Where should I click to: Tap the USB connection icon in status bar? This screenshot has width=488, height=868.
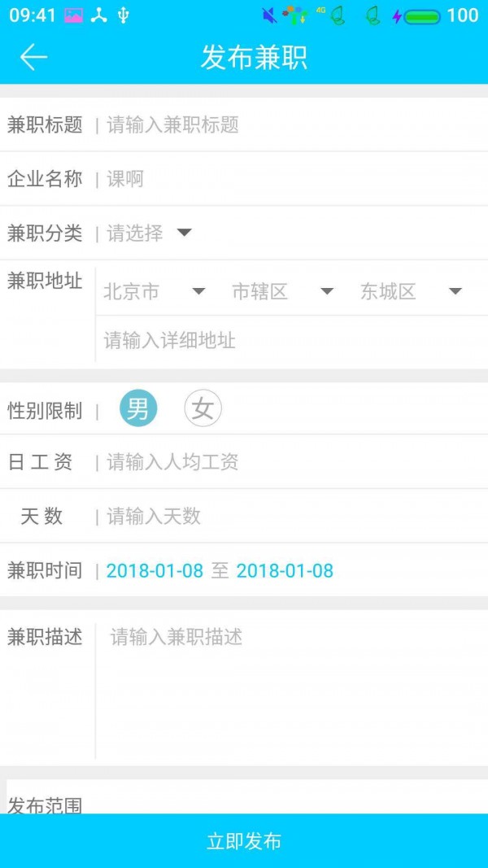[x=124, y=14]
